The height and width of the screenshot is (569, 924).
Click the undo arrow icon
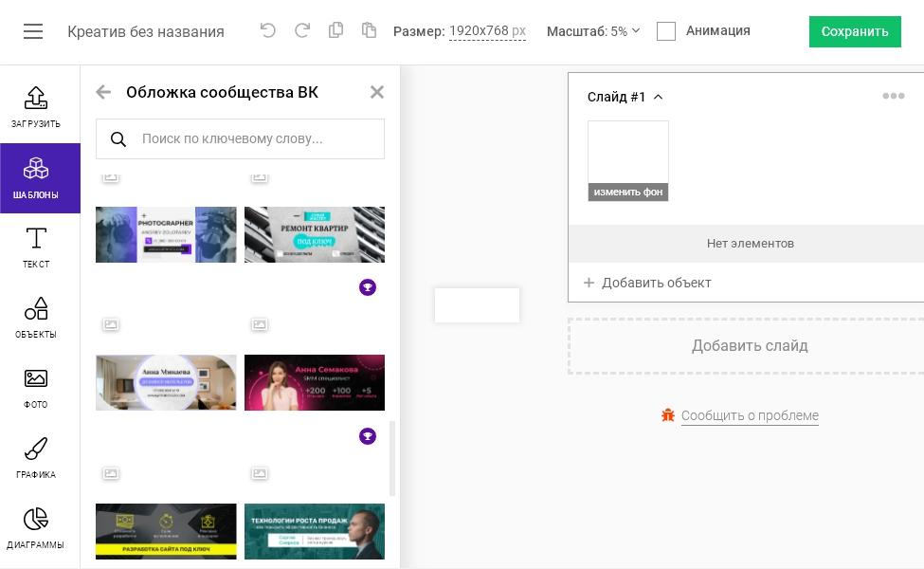(268, 30)
